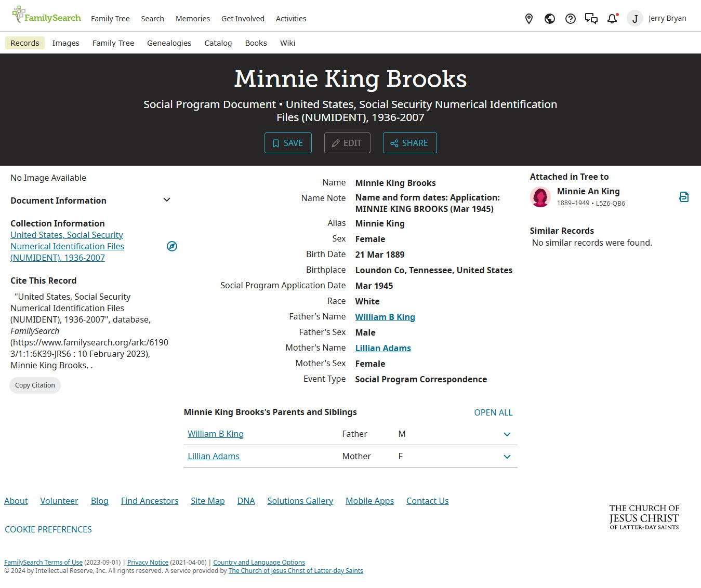Open the help question mark icon
Image resolution: width=701 pixels, height=588 pixels.
pyautogui.click(x=571, y=19)
